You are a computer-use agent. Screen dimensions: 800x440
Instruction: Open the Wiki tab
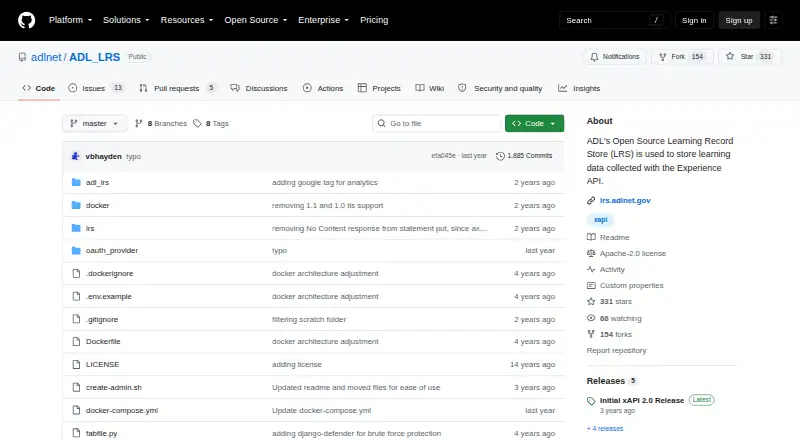430,88
